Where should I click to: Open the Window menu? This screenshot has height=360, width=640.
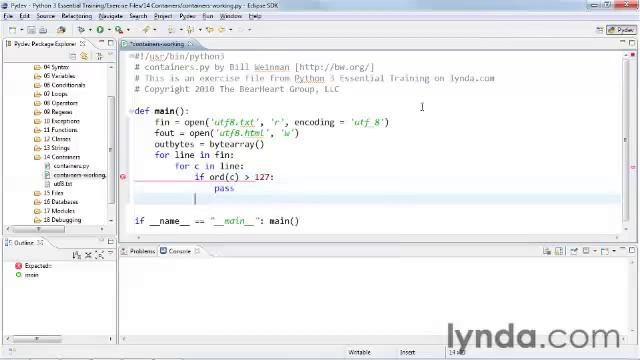click(231, 16)
